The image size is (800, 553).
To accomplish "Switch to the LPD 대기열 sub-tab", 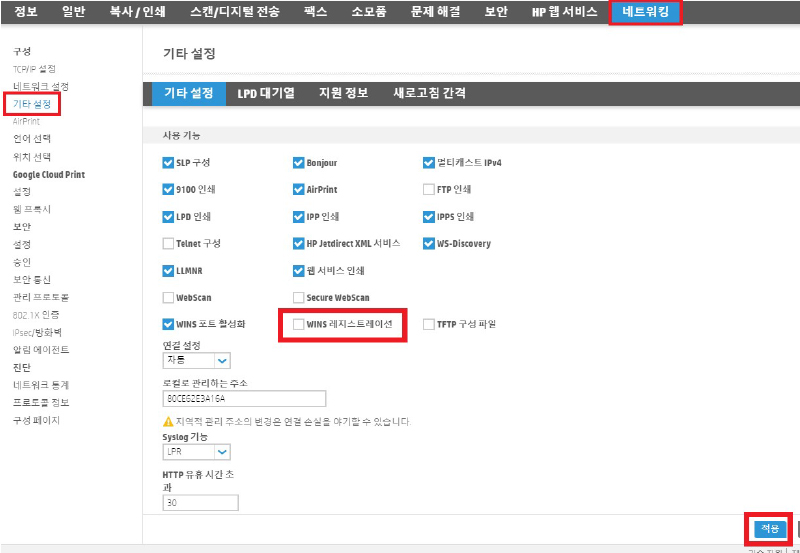I will 266,94.
